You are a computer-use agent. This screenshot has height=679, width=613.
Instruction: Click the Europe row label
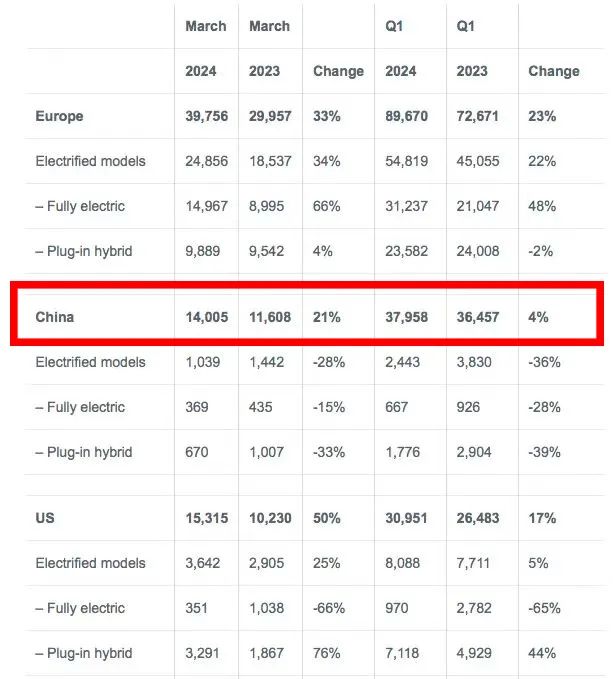(x=59, y=116)
